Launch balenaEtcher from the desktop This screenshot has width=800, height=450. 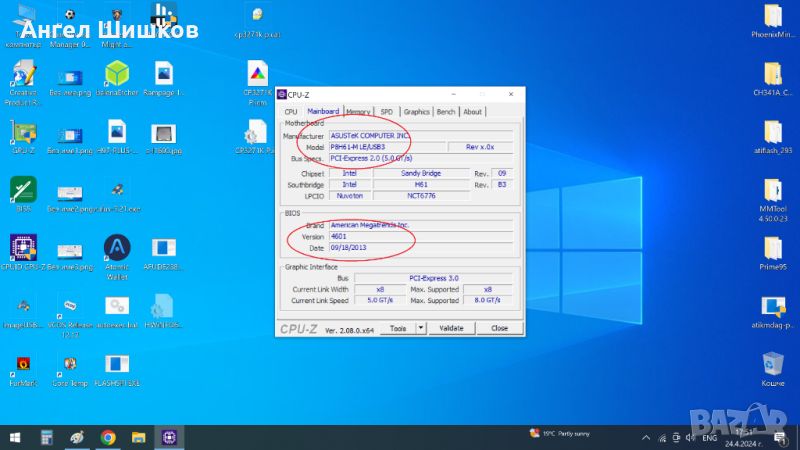pos(117,76)
